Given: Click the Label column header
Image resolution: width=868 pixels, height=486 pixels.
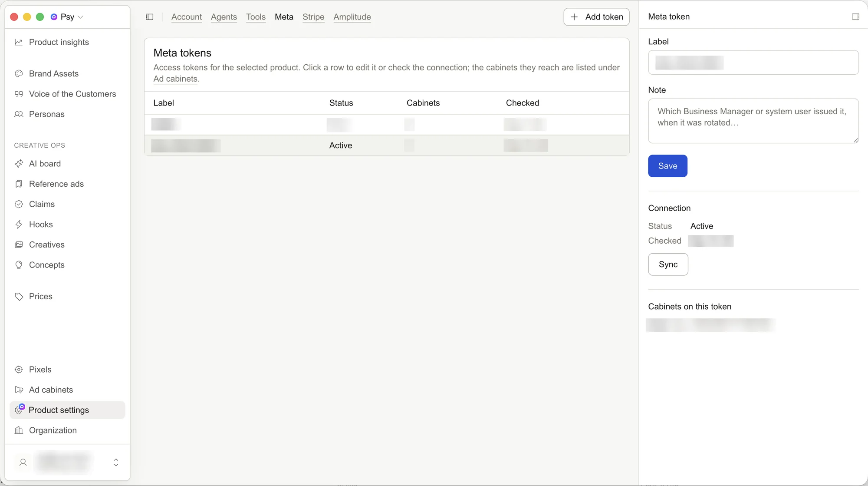Looking at the screenshot, I should coord(164,103).
